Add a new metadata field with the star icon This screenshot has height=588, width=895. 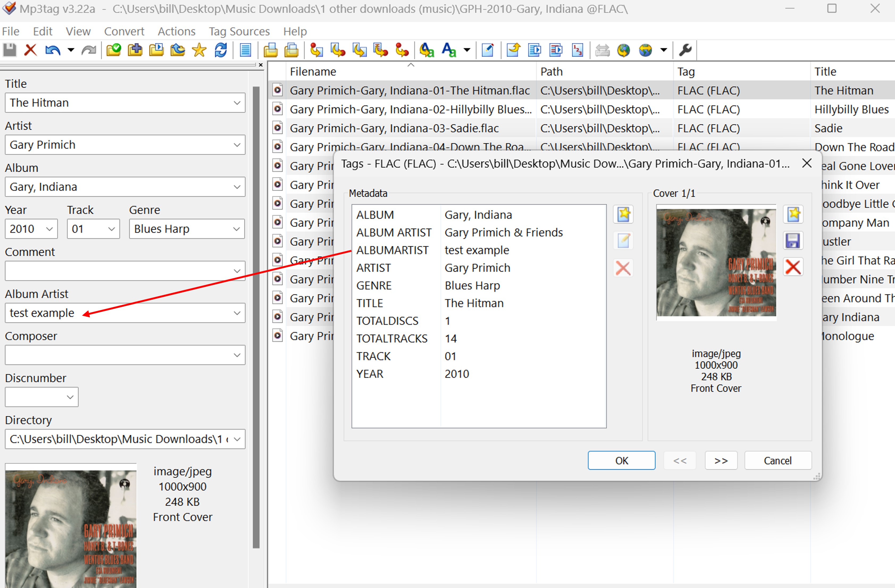tap(623, 214)
